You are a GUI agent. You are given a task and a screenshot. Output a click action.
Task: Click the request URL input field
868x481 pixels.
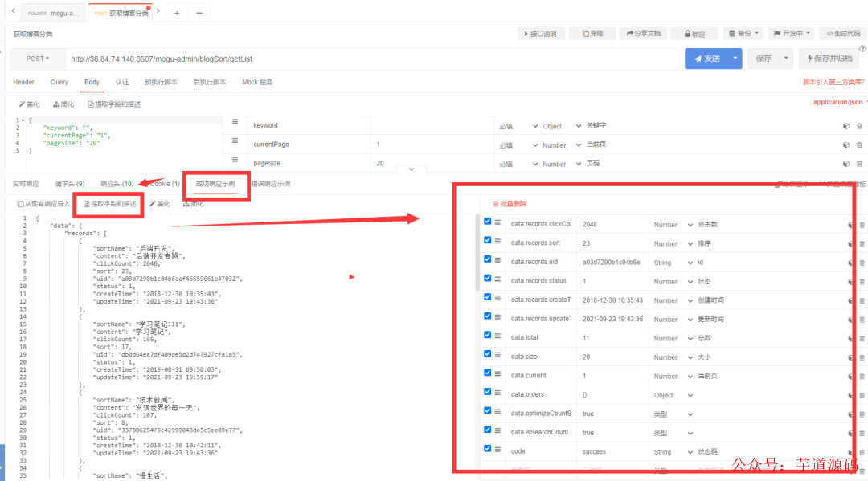pyautogui.click(x=372, y=59)
